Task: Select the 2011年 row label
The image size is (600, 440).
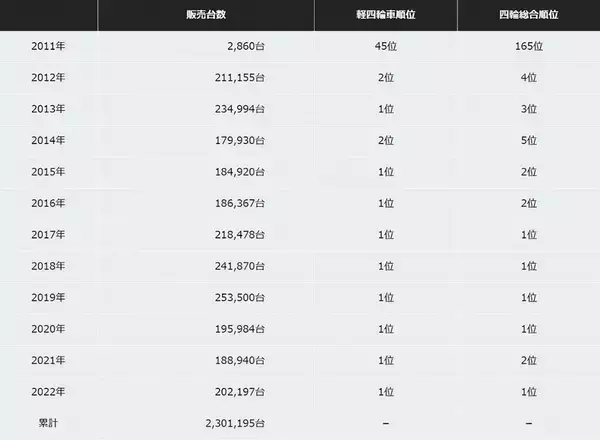Action: pos(48,46)
